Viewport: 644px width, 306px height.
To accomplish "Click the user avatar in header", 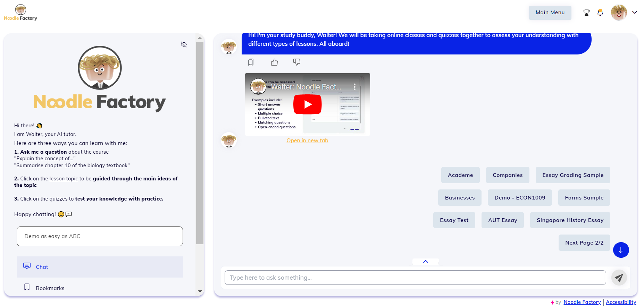I will click(x=619, y=12).
